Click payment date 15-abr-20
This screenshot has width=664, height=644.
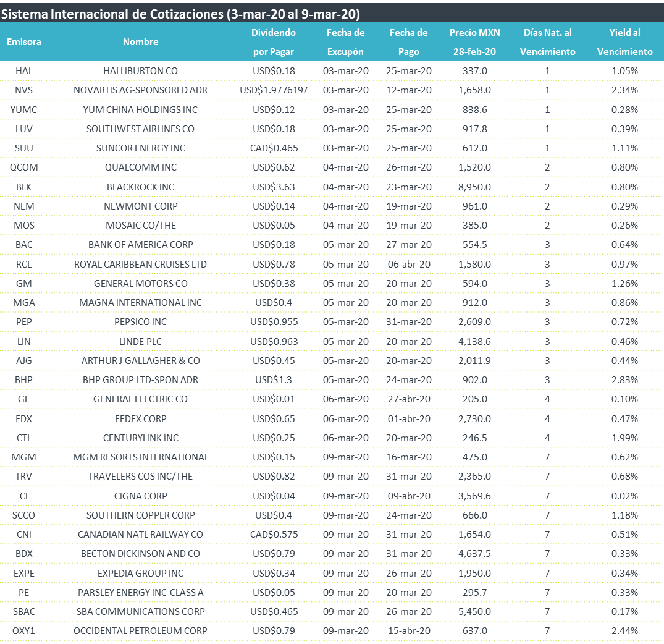point(409,631)
